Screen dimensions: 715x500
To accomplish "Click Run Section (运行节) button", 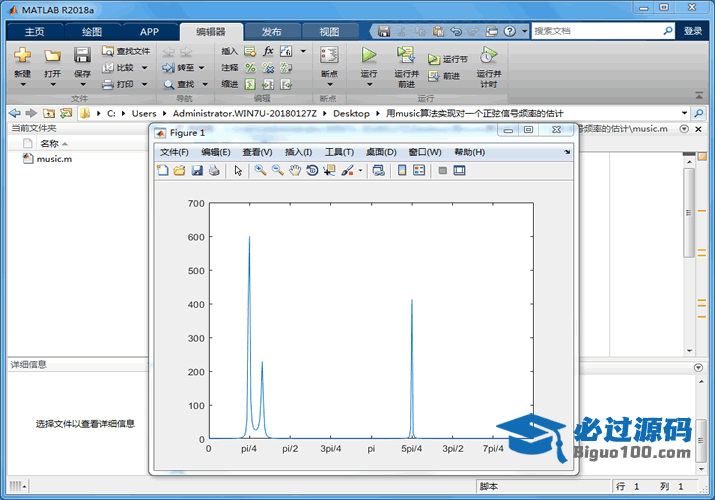I will (448, 59).
